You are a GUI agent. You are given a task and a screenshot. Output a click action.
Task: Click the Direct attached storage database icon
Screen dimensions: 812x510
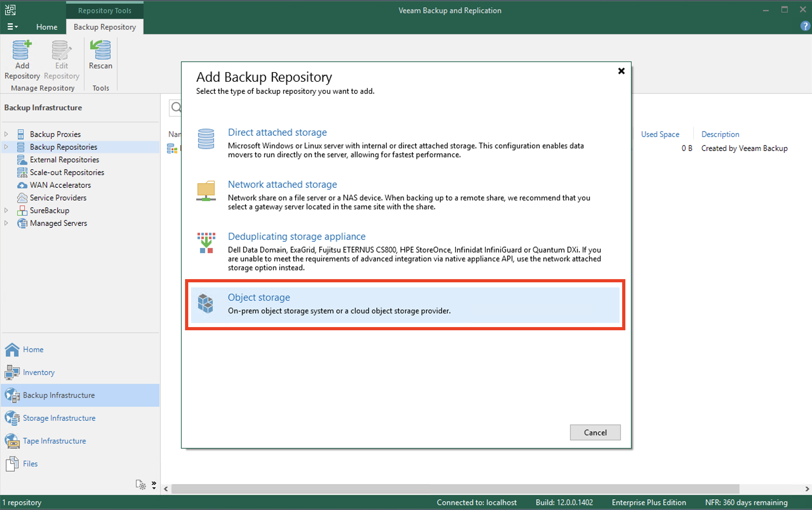[206, 139]
